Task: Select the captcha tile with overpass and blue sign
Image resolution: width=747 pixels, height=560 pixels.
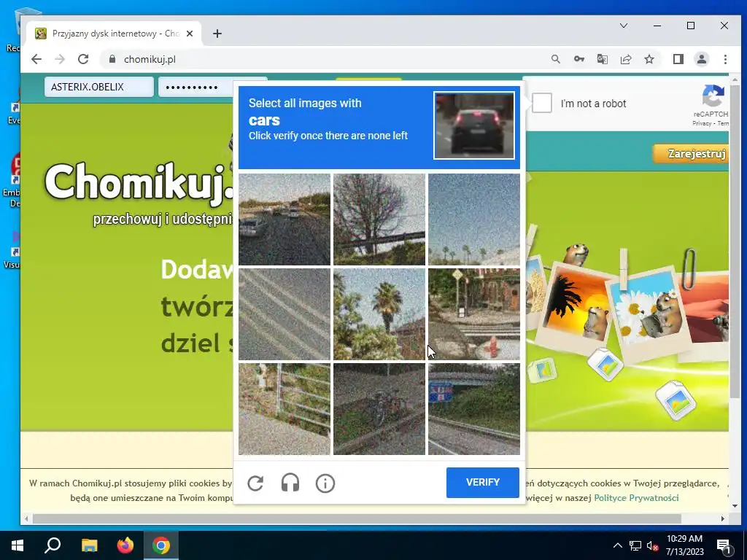Action: point(474,409)
